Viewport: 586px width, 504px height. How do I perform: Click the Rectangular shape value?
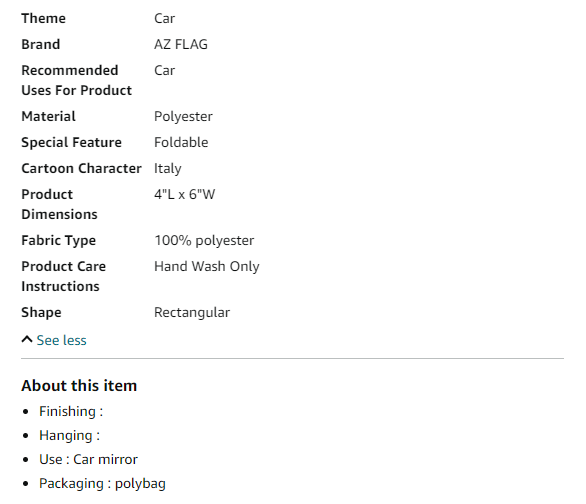point(192,313)
